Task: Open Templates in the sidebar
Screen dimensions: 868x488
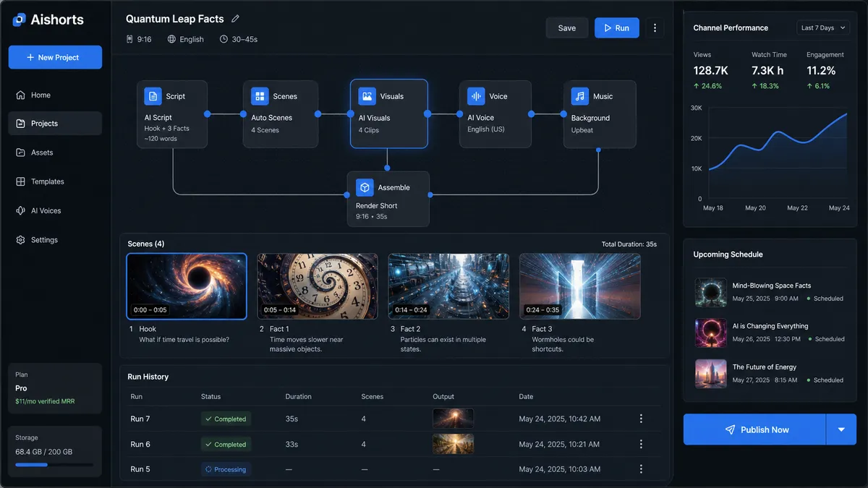Action: 55,181
